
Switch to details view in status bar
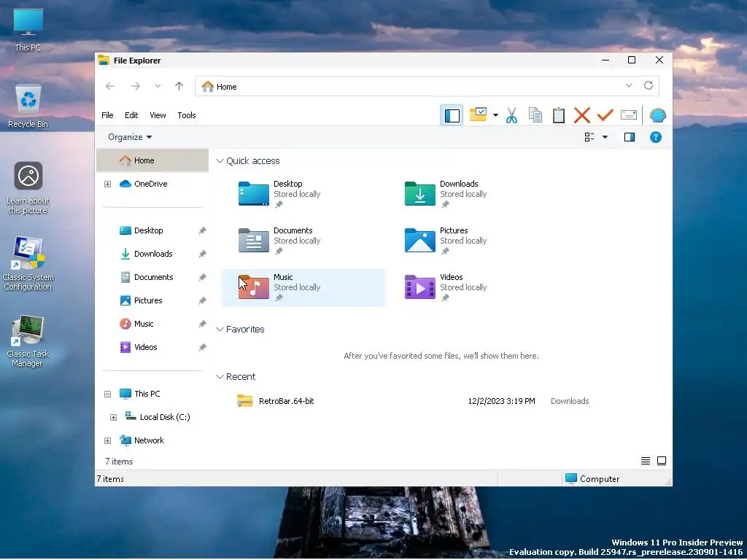(645, 461)
